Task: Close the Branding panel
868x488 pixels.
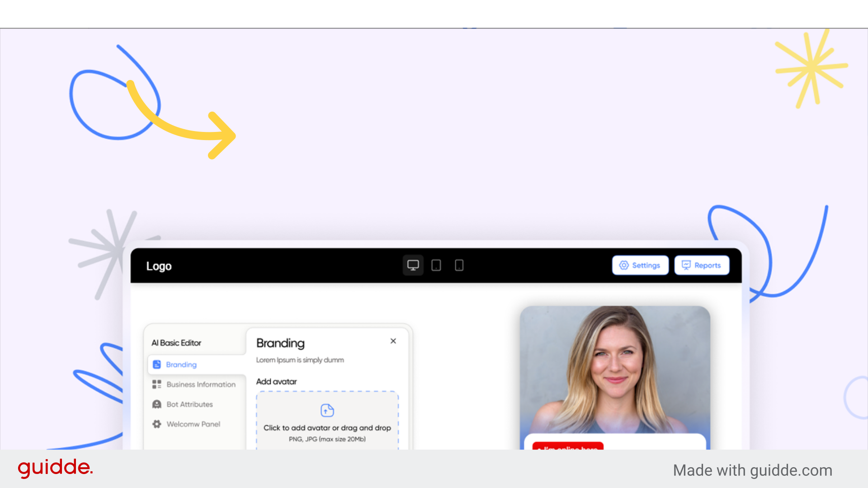Action: point(393,341)
